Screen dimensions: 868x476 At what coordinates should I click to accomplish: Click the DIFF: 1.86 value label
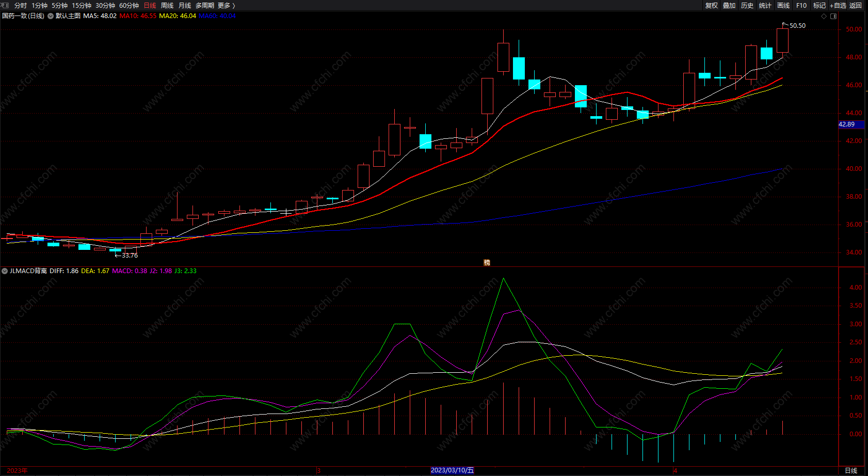pyautogui.click(x=64, y=271)
